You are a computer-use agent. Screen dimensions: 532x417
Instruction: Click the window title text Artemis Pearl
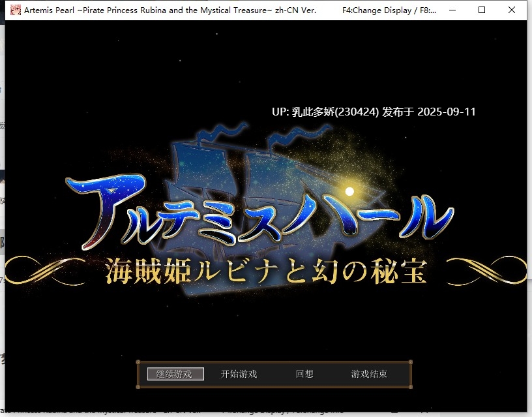[x=170, y=10]
